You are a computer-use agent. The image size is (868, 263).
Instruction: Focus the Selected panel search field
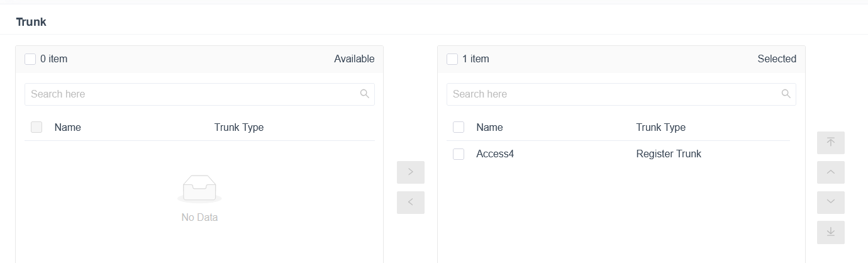tap(621, 94)
